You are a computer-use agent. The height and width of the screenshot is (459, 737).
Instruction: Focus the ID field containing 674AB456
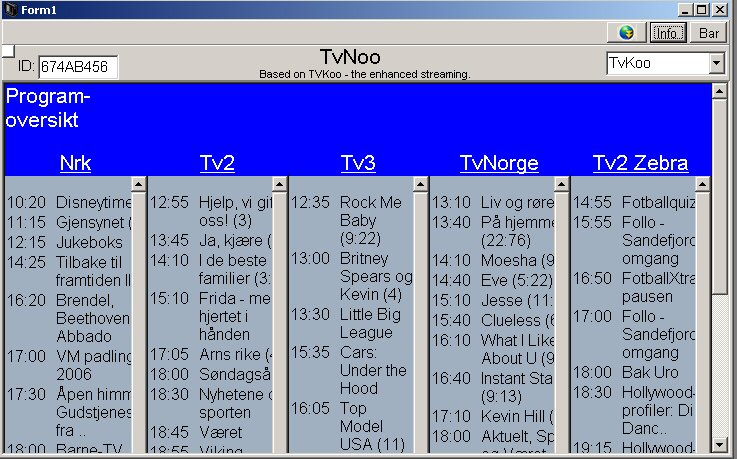click(x=78, y=67)
